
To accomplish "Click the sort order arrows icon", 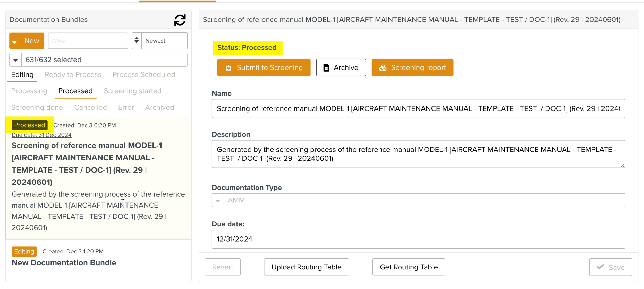I will pos(137,40).
